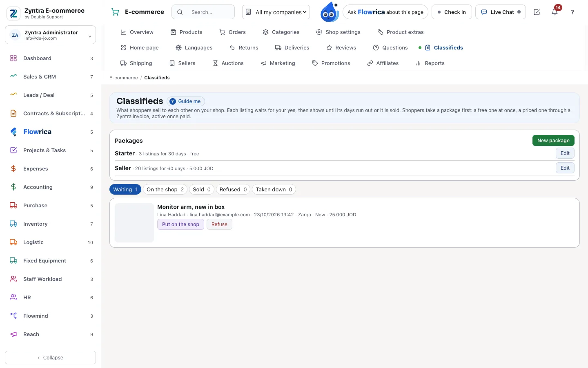The image size is (588, 368).
Task: Expand the Zyntra Administrator account menu
Action: pyautogui.click(x=51, y=35)
